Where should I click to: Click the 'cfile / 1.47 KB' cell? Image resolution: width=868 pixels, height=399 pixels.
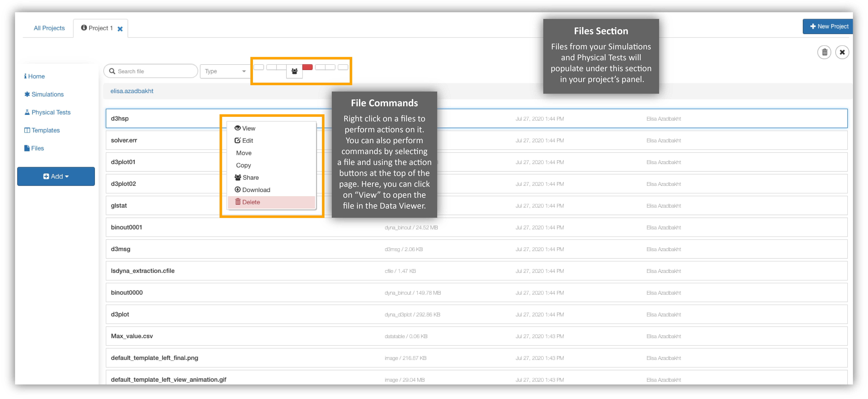(400, 271)
